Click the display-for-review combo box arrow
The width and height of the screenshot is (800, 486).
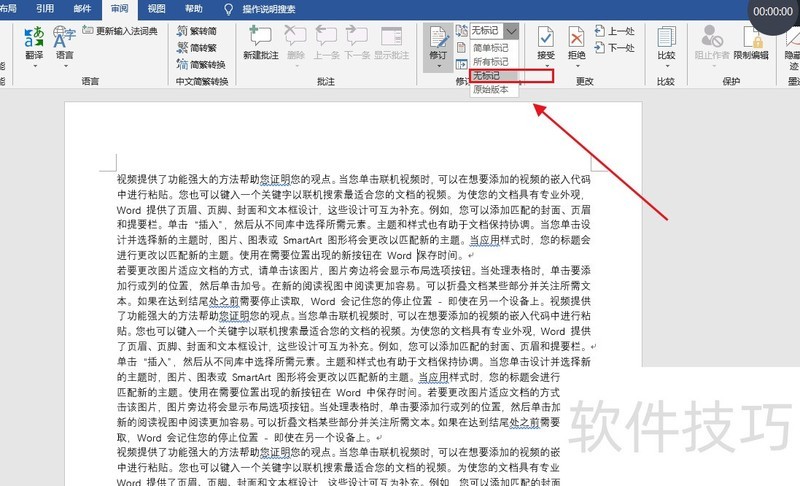511,31
